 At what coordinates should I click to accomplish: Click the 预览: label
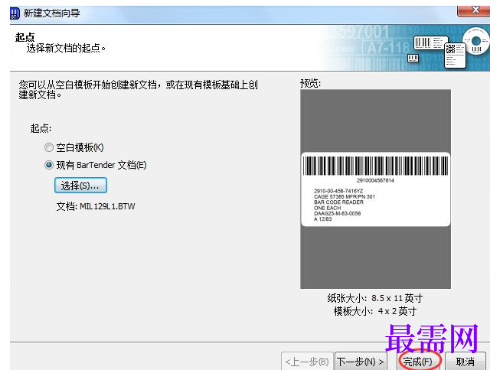[x=310, y=83]
